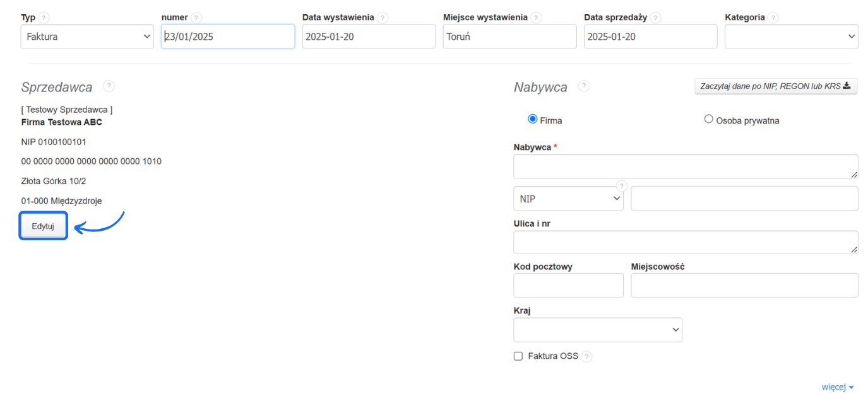Click help icon beside Kategoria label
868x401 pixels.
point(773,18)
